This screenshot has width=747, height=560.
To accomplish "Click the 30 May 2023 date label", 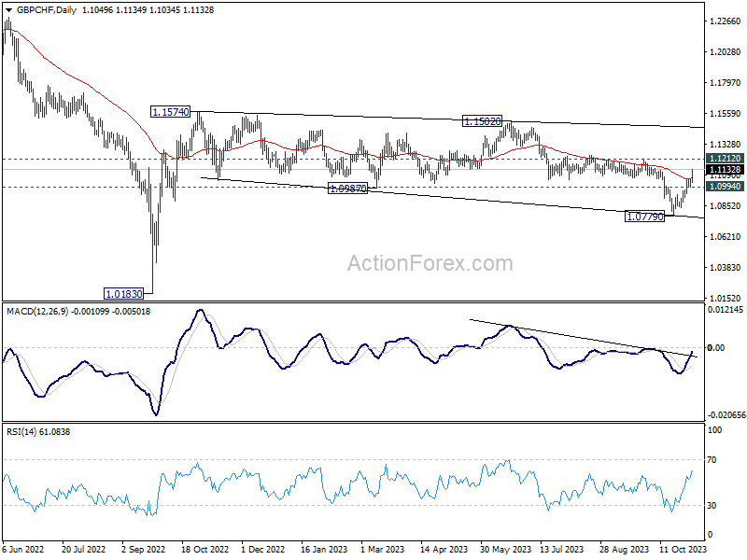I will [505, 550].
